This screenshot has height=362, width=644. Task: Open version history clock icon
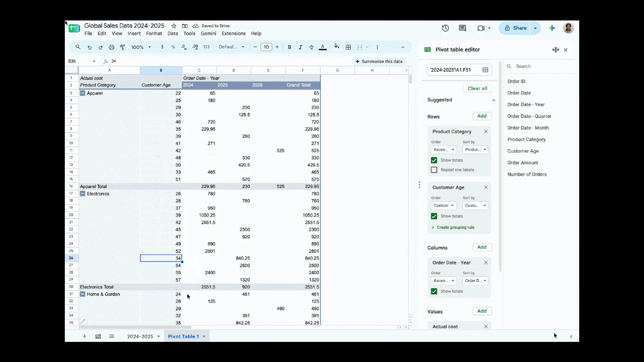coord(445,28)
